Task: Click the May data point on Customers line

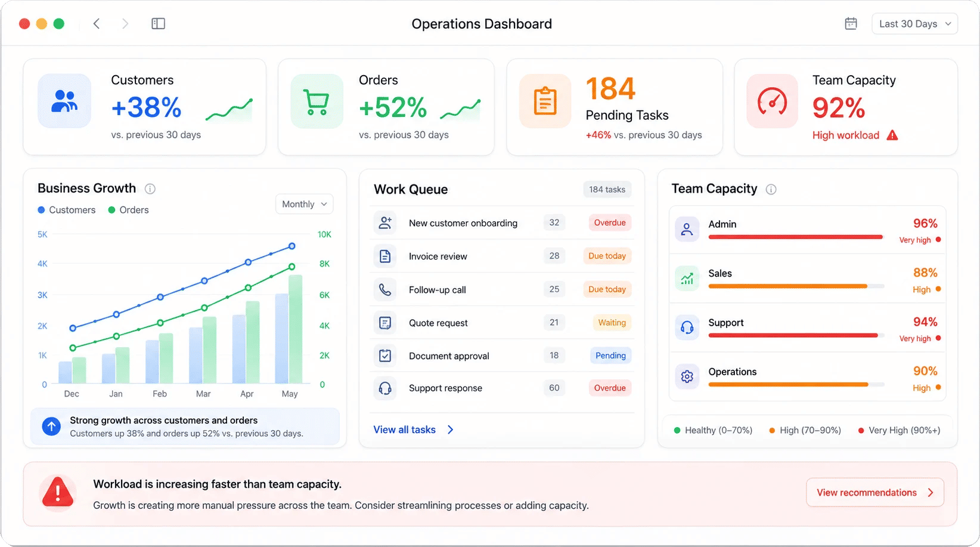Action: coord(292,246)
